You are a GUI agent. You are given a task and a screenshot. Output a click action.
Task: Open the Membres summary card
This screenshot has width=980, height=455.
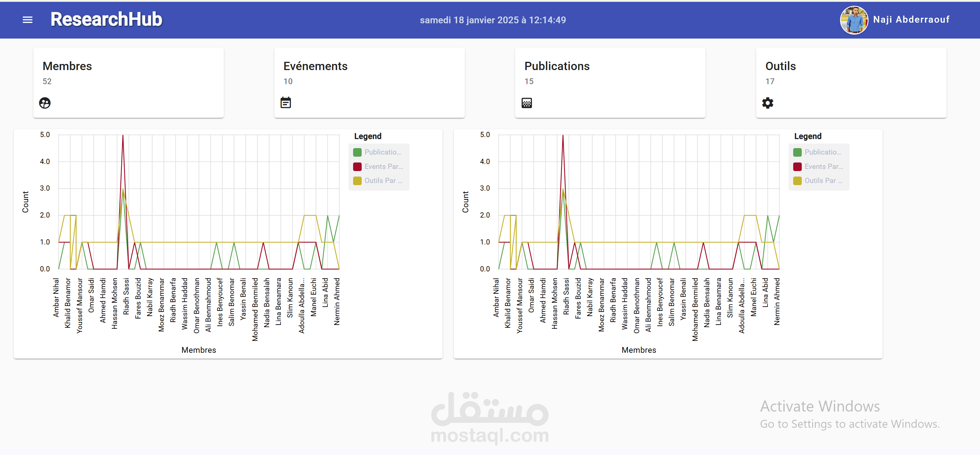[x=129, y=83]
